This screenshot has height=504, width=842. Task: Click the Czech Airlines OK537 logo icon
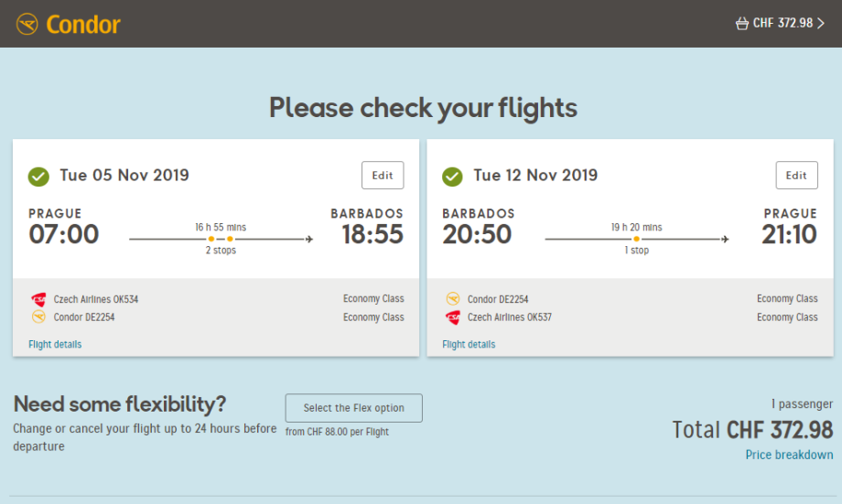[452, 317]
